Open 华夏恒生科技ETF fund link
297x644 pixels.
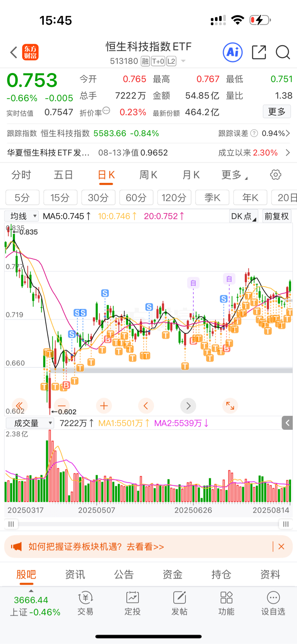tap(48, 153)
